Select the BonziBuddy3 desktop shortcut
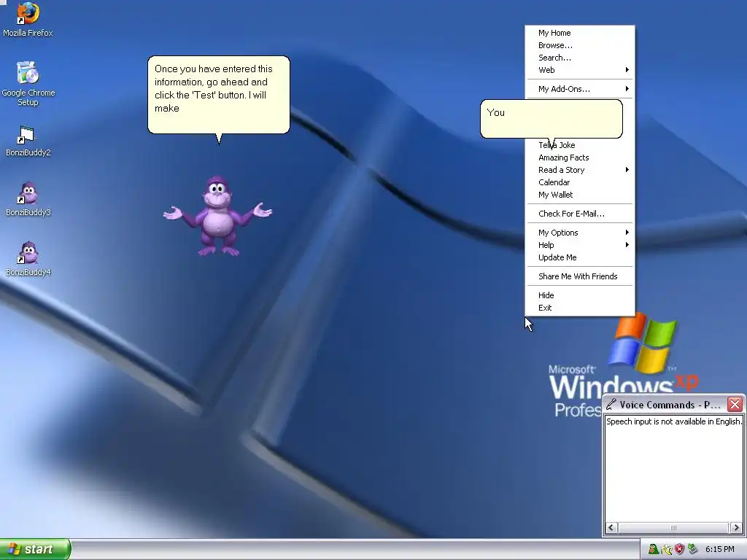This screenshot has height=560, width=747. coord(28,199)
